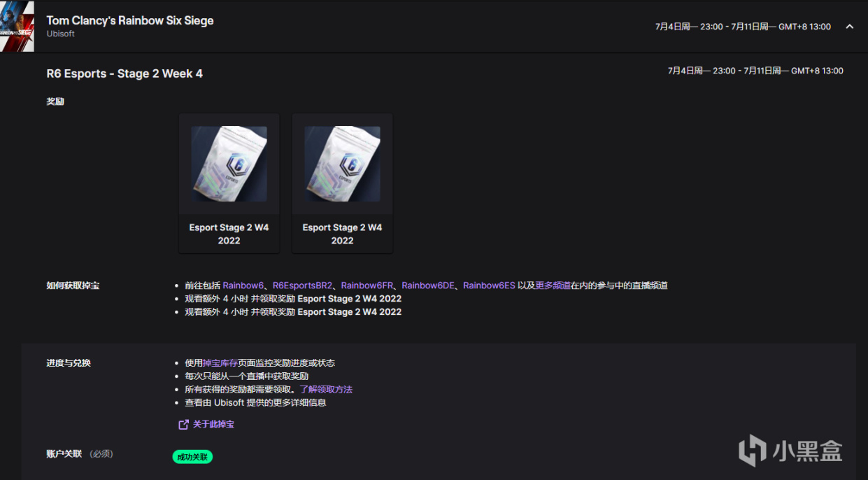Open the first Esport Stage 2 W4 2022 reward card
The image size is (868, 480).
point(229,183)
